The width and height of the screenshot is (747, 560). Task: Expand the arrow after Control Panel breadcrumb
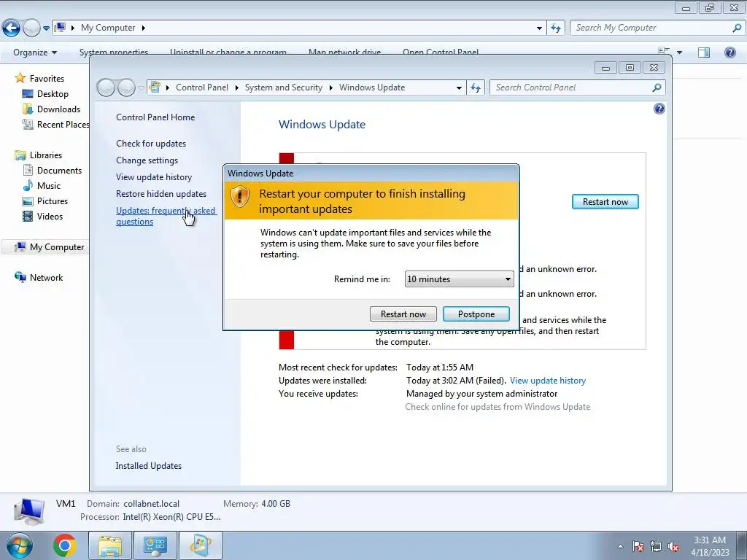(237, 87)
